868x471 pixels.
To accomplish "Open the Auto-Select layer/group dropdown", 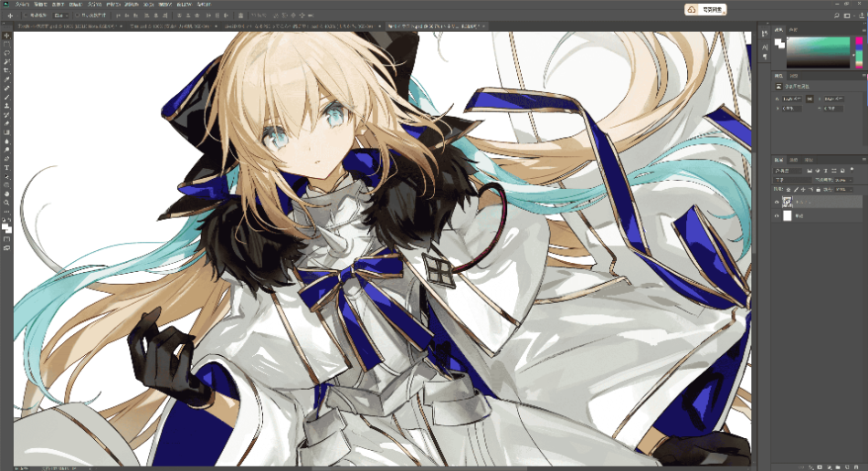I will [x=59, y=16].
